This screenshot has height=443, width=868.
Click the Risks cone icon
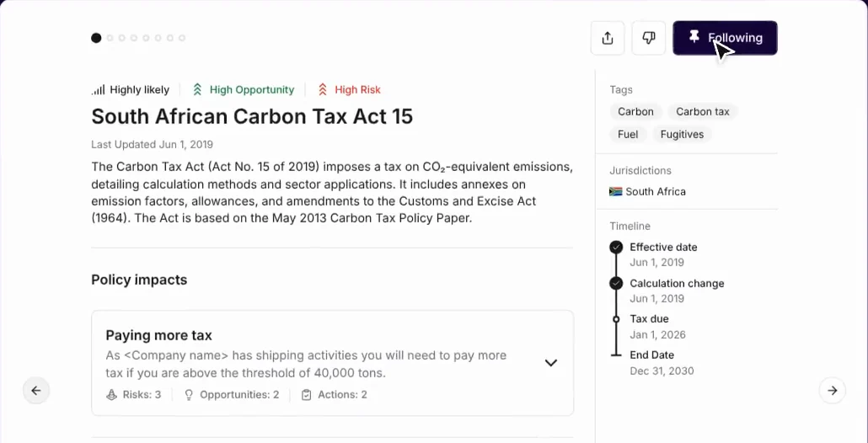click(x=111, y=395)
